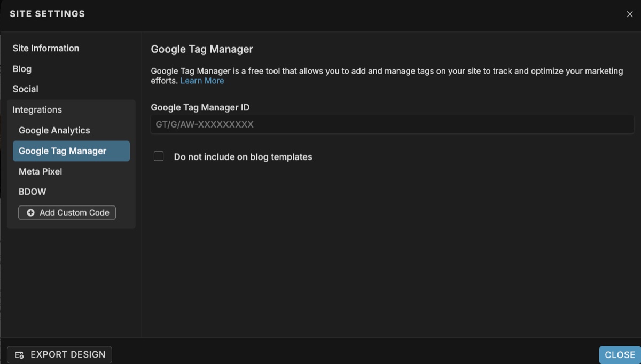Close the Site Settings dialog with the X
The height and width of the screenshot is (364, 641).
(x=630, y=14)
